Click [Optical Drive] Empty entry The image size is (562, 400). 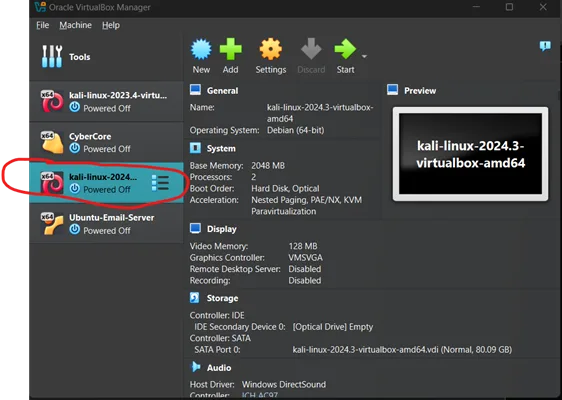(333, 327)
